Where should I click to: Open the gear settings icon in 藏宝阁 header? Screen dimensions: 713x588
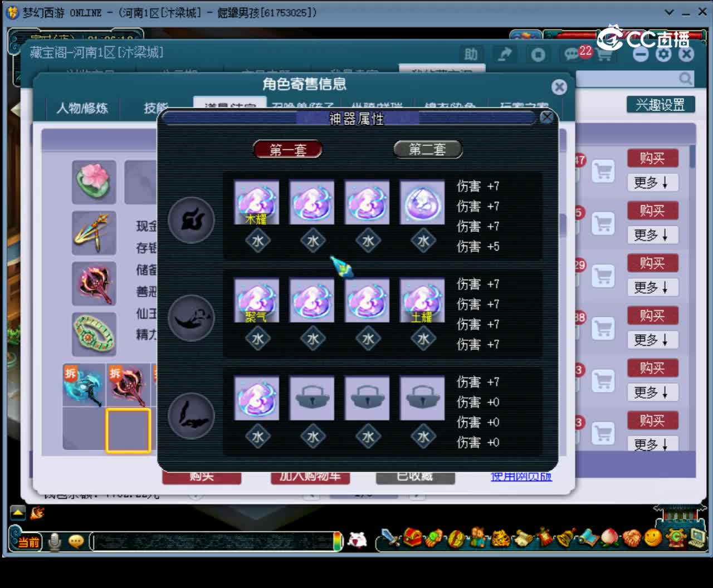point(663,54)
